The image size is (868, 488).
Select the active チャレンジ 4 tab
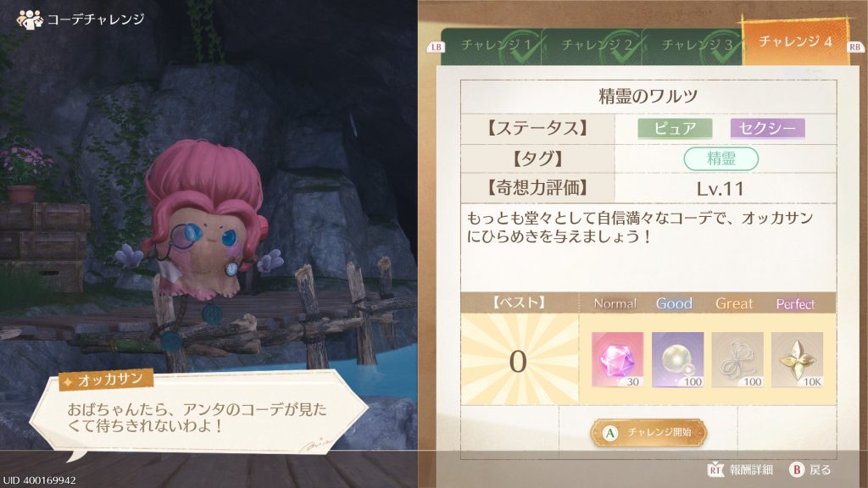coord(795,42)
